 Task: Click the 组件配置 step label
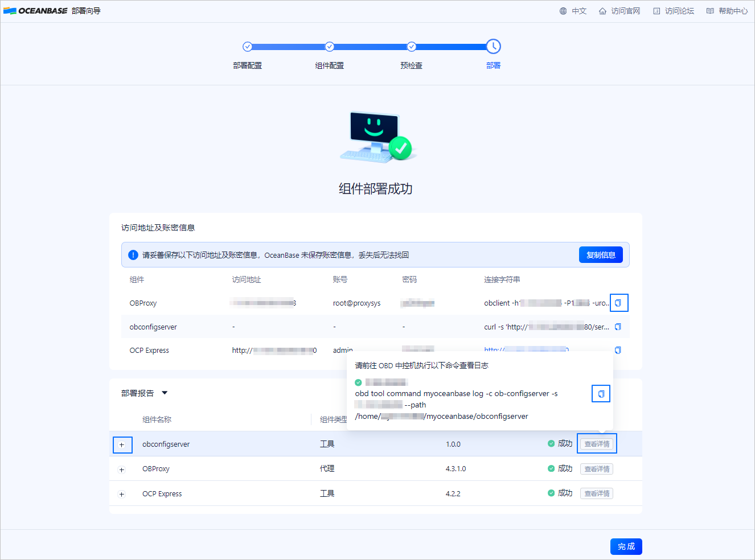coord(329,65)
